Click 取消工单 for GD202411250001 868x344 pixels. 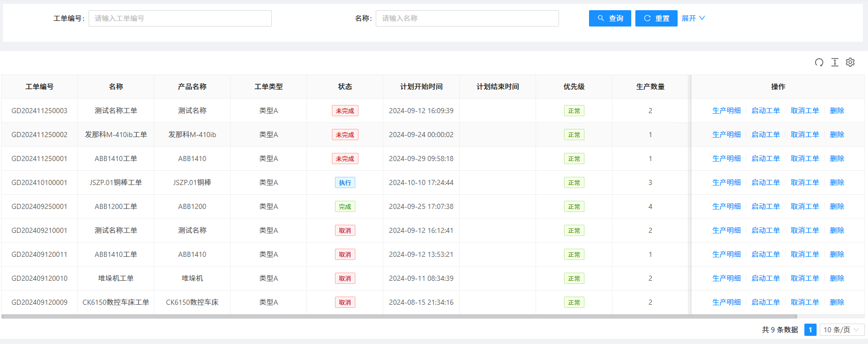point(805,158)
